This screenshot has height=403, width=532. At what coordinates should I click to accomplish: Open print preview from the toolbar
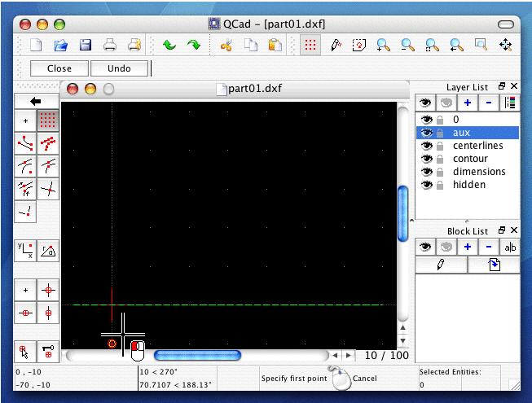tap(134, 45)
